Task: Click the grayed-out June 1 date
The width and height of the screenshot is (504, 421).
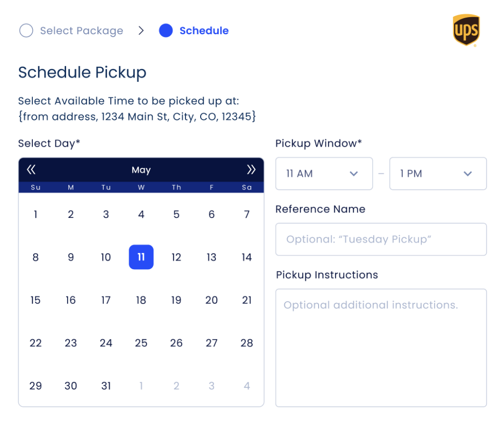Action: 141,386
